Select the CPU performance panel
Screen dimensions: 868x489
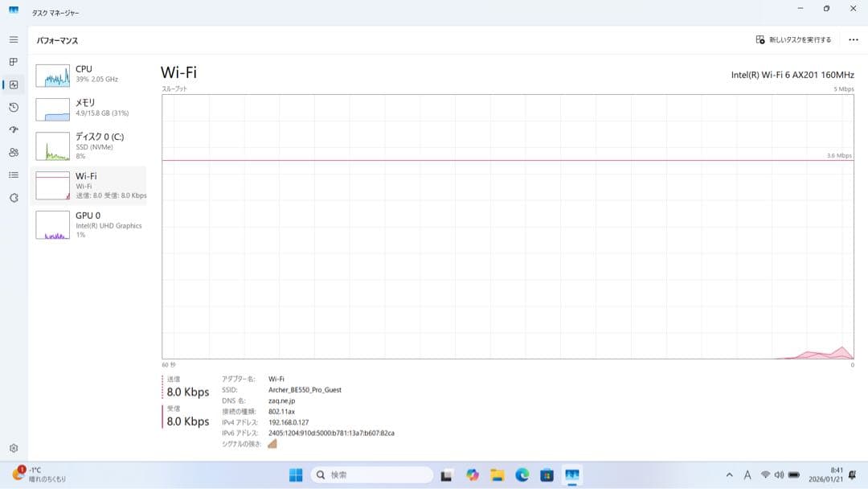(88, 73)
